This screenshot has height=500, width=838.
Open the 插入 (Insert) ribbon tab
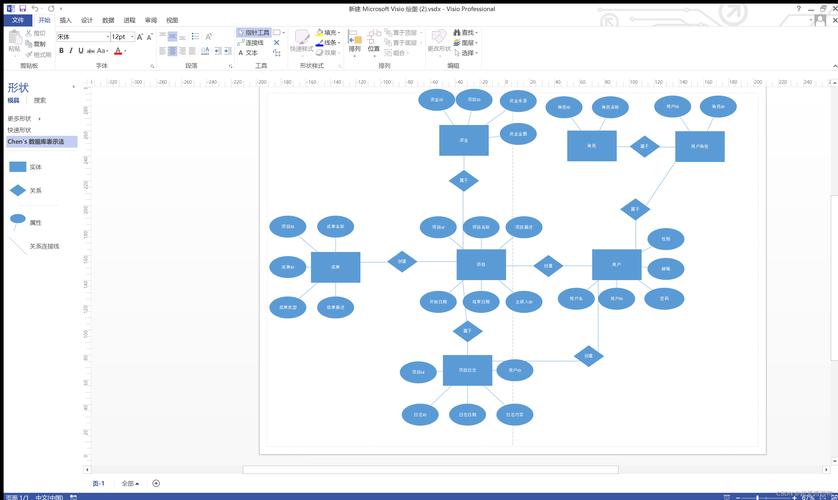point(65,20)
